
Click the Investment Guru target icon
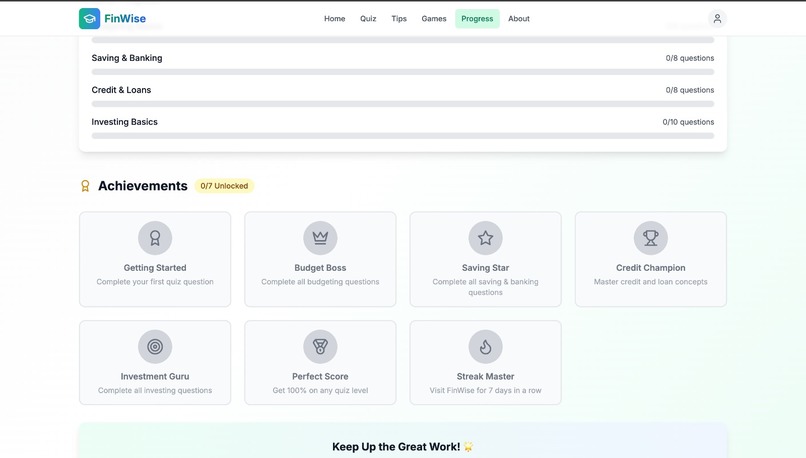point(155,346)
